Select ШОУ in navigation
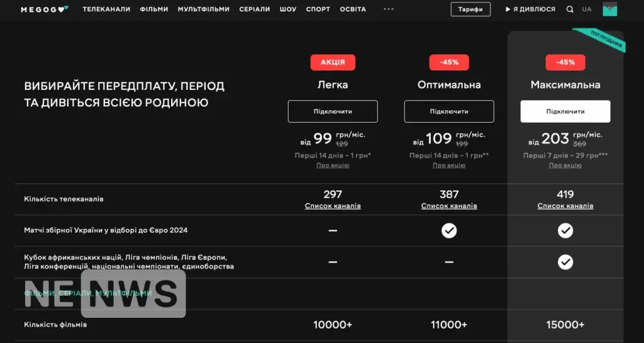 point(288,9)
